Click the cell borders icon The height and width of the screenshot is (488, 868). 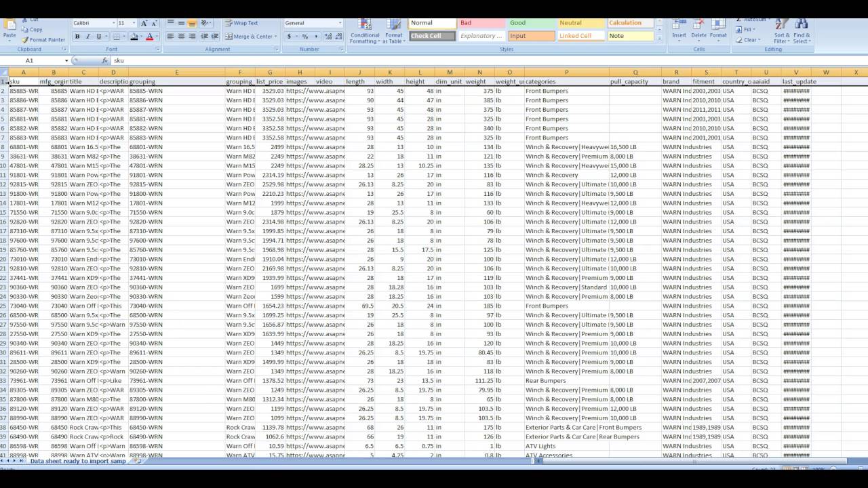(x=118, y=37)
